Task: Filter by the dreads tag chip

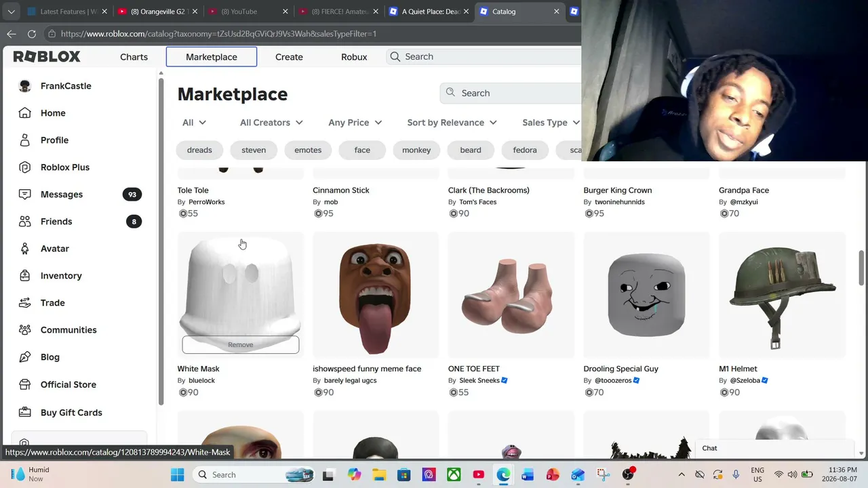Action: (199, 150)
